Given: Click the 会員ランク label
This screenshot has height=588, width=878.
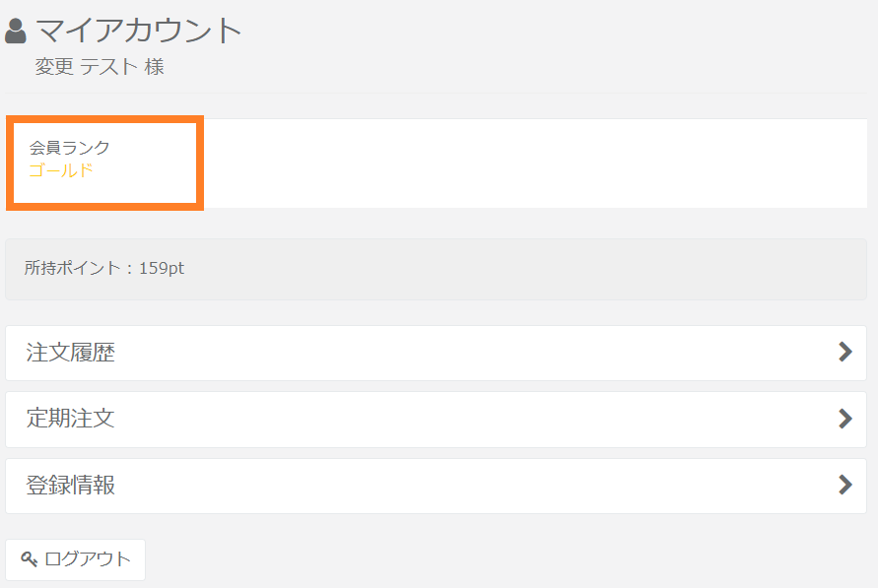Looking at the screenshot, I should tap(69, 148).
